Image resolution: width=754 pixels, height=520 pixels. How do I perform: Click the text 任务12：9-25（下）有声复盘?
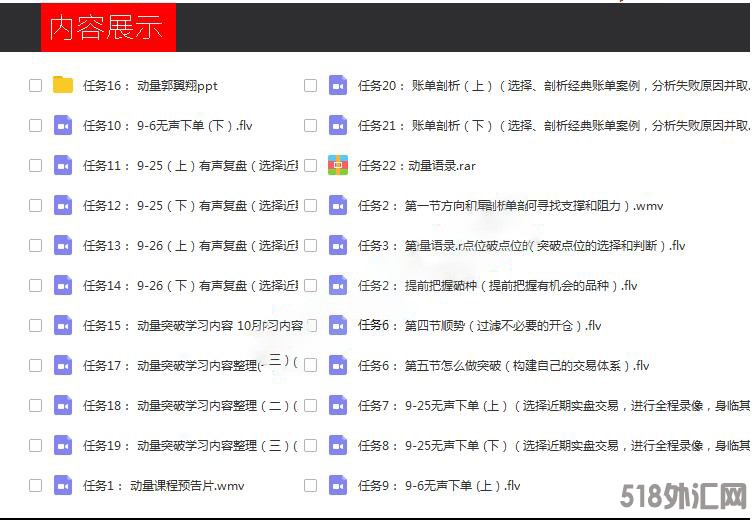pyautogui.click(x=190, y=205)
